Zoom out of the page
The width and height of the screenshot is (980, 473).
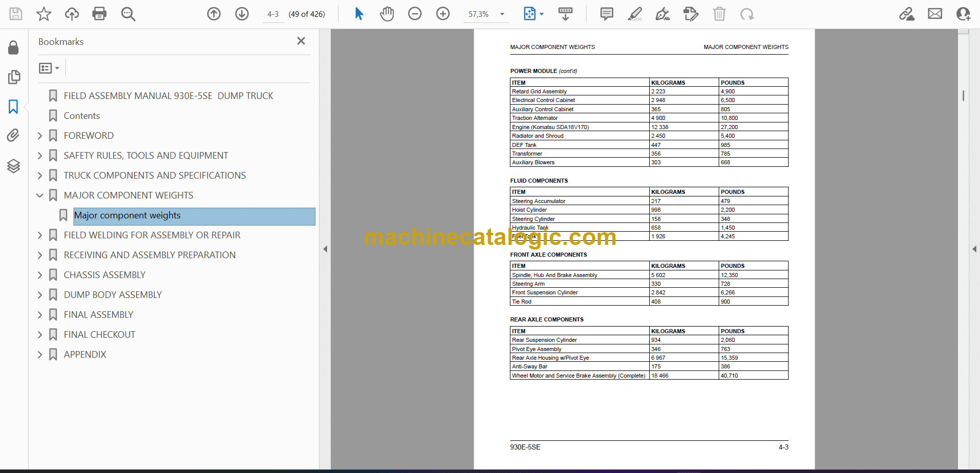pos(415,14)
